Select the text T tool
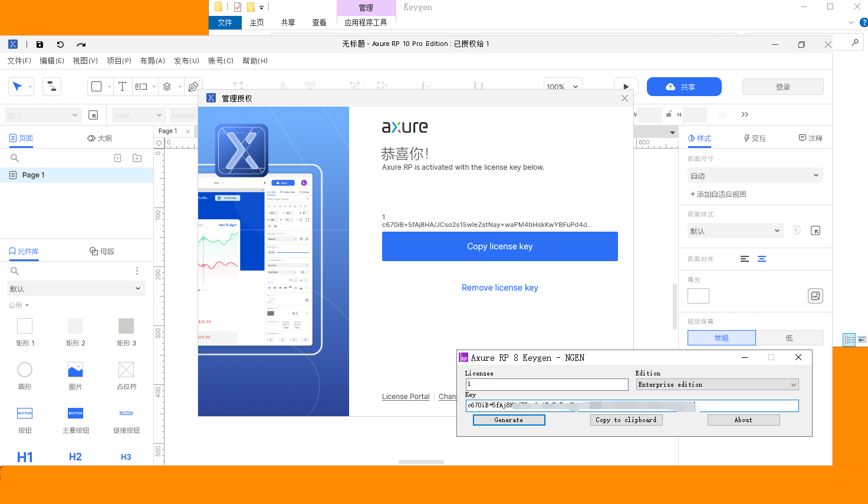 click(x=123, y=87)
